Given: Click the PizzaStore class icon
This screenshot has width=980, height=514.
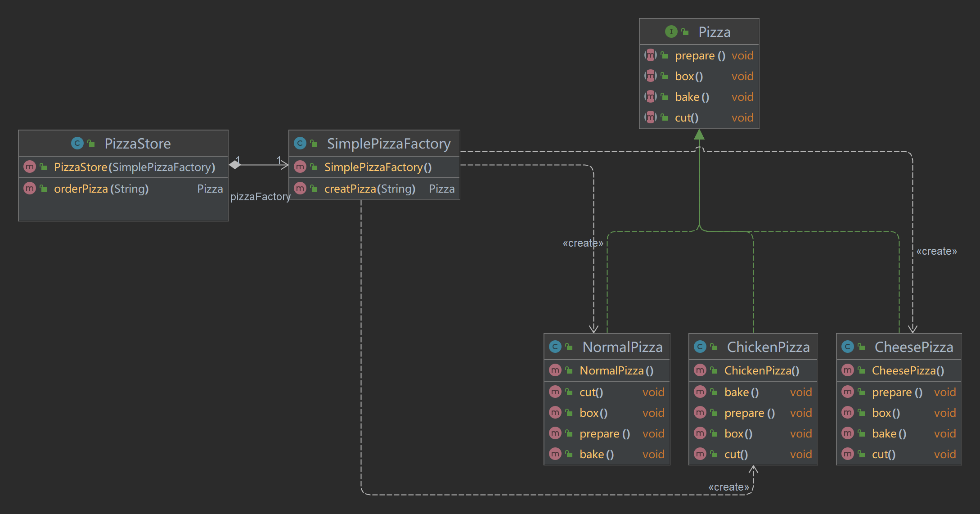Looking at the screenshot, I should pos(77,143).
